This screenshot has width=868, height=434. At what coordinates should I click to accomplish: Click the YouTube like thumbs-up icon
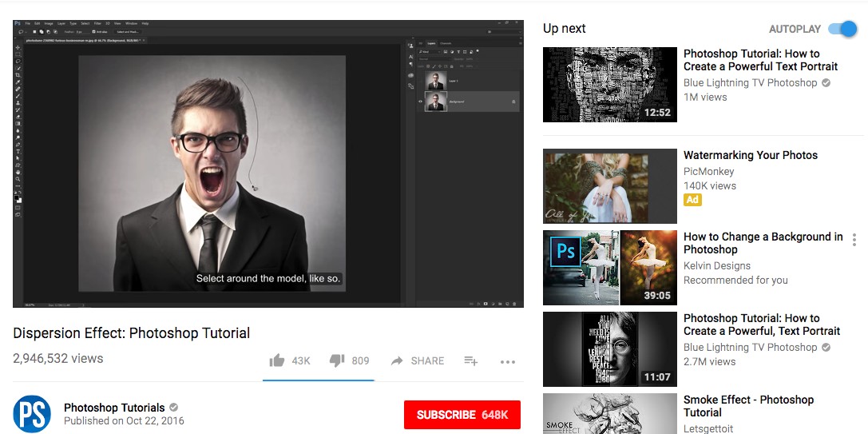277,360
